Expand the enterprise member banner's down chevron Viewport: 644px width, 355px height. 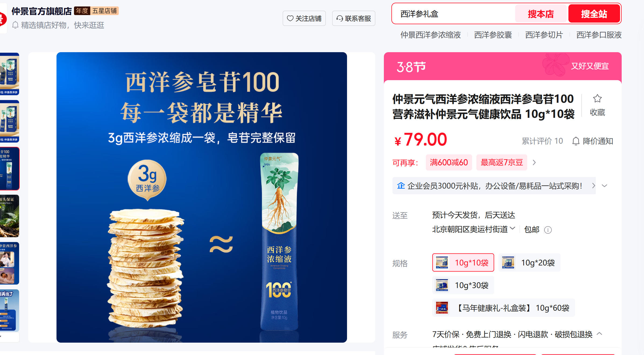click(604, 186)
